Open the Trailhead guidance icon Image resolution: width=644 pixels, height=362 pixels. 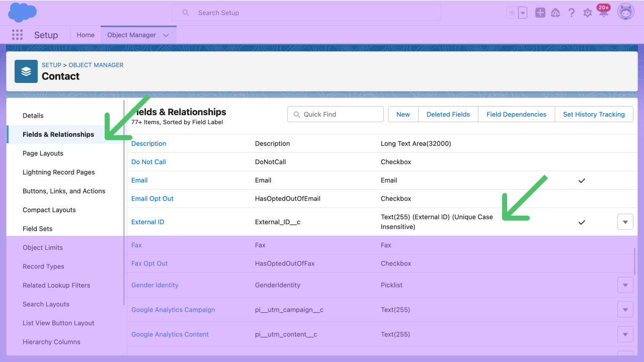pos(555,13)
